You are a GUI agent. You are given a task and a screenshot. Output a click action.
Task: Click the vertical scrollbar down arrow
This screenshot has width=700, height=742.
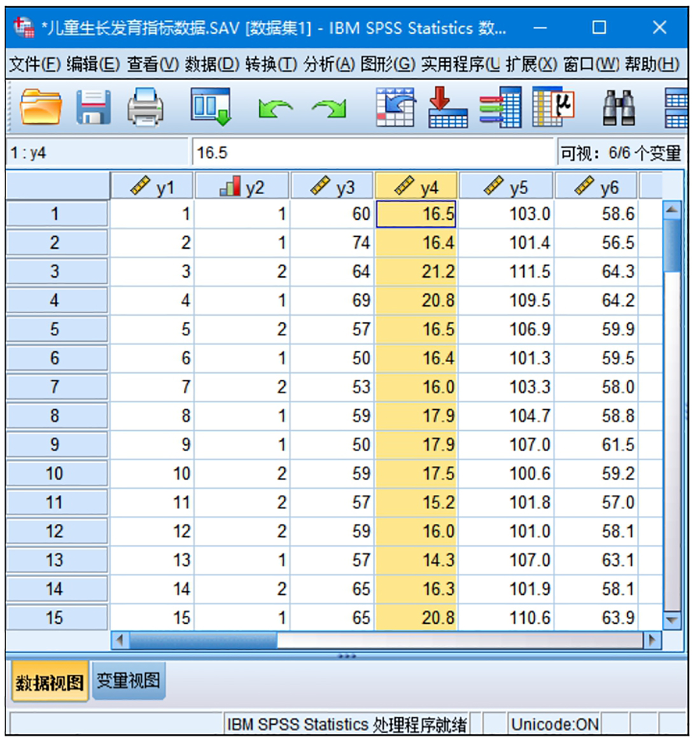pyautogui.click(x=672, y=619)
